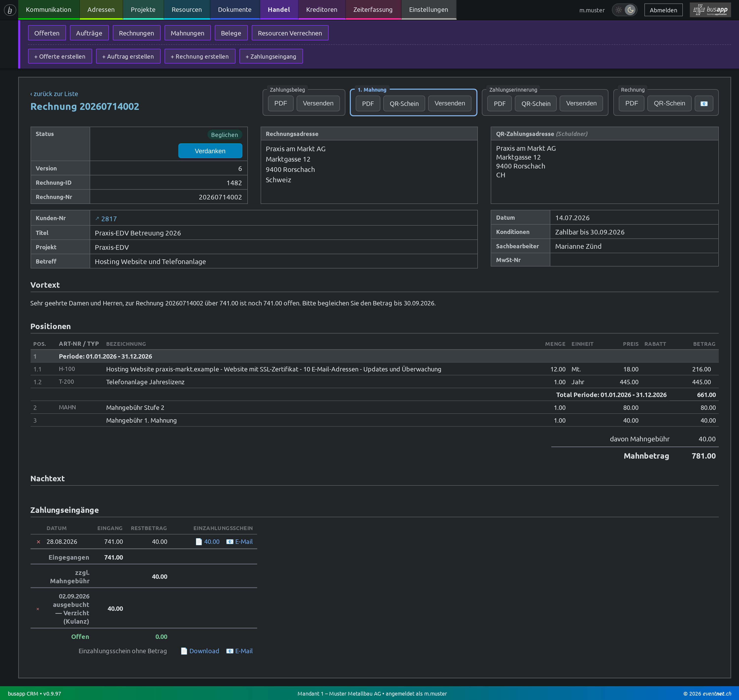Open 1. Mahnung PDF
Image resolution: width=739 pixels, height=700 pixels.
tap(368, 103)
